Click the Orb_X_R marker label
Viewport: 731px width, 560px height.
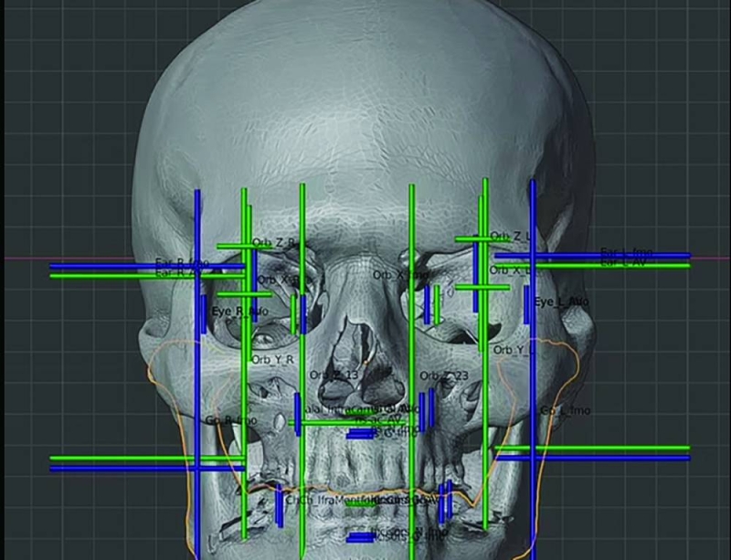pyautogui.click(x=277, y=280)
